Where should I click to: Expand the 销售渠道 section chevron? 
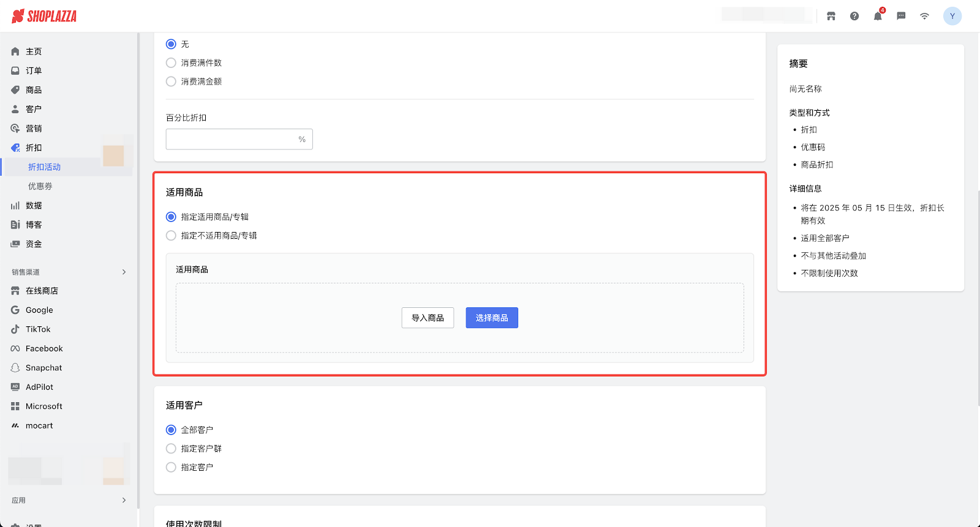(x=124, y=272)
